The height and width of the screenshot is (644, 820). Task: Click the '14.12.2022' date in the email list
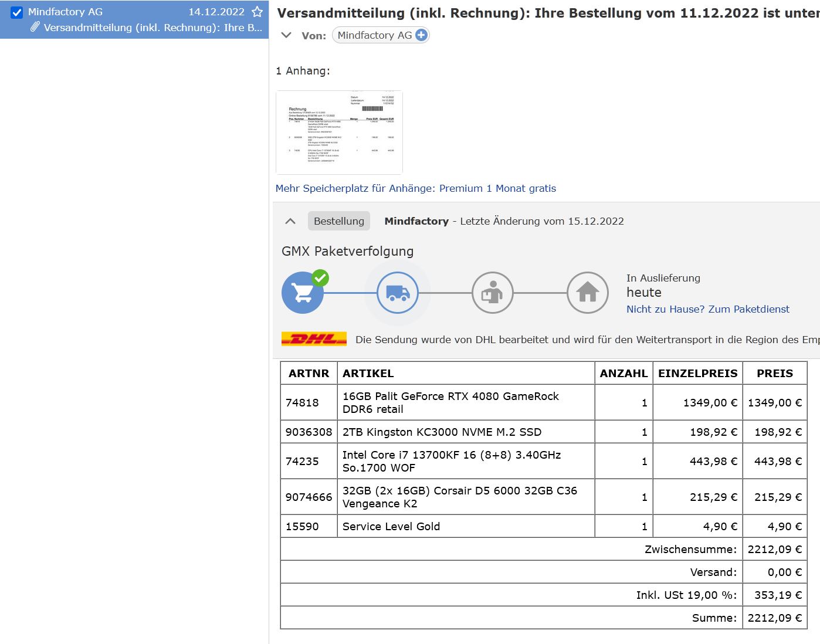click(216, 12)
